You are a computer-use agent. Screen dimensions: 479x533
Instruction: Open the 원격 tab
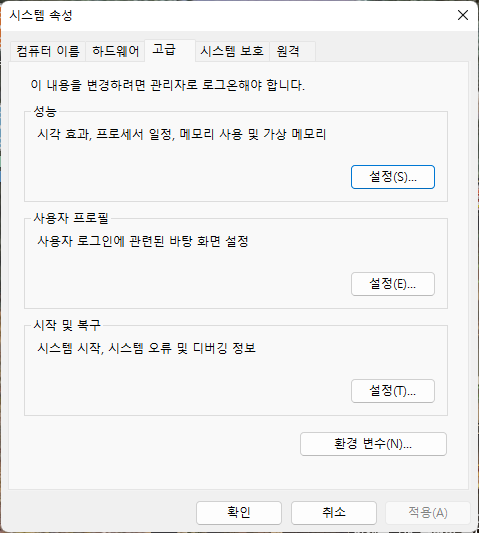(x=292, y=51)
